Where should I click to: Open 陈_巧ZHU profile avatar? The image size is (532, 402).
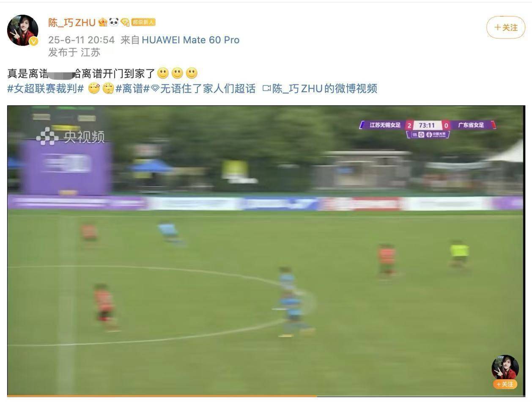(23, 30)
